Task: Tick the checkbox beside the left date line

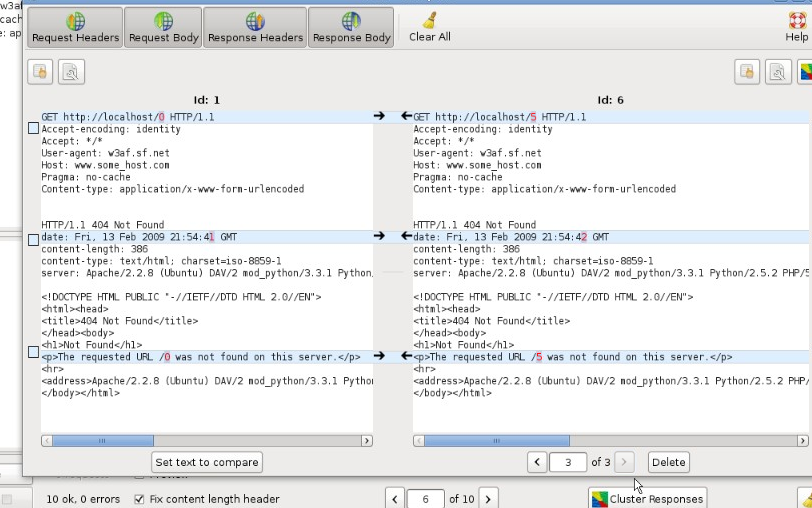Action: [x=33, y=239]
